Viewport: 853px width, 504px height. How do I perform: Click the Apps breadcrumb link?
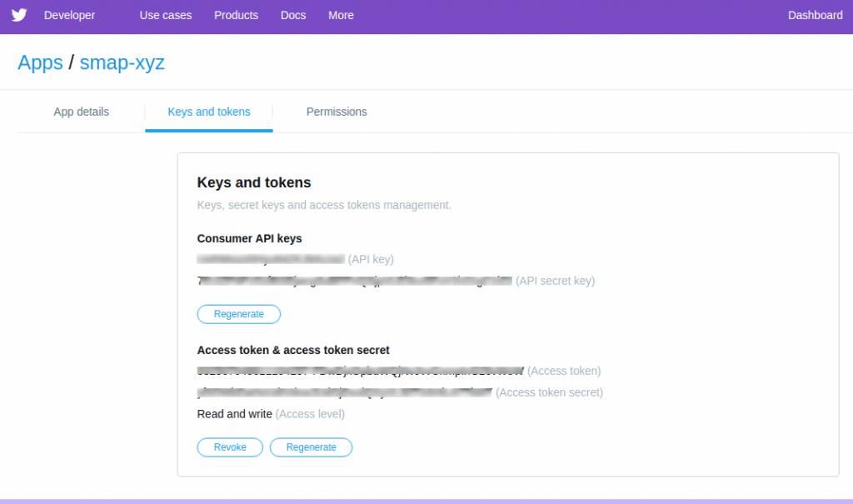point(40,62)
